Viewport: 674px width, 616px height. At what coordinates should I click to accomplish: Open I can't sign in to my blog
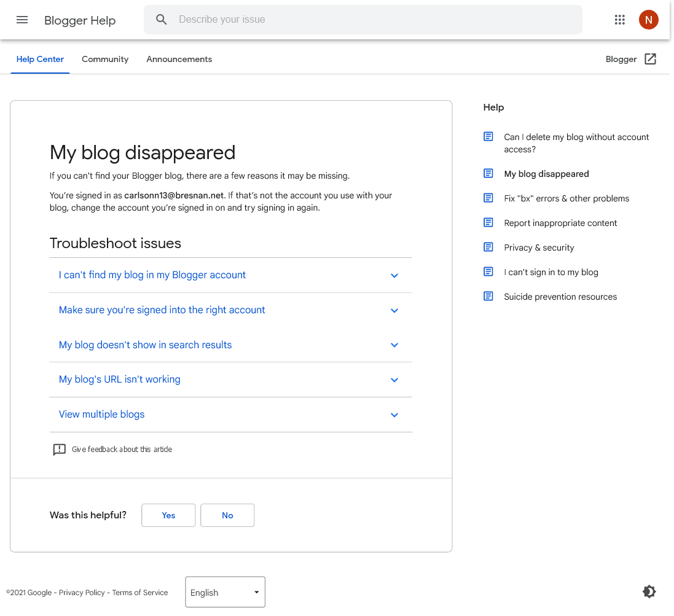[551, 272]
